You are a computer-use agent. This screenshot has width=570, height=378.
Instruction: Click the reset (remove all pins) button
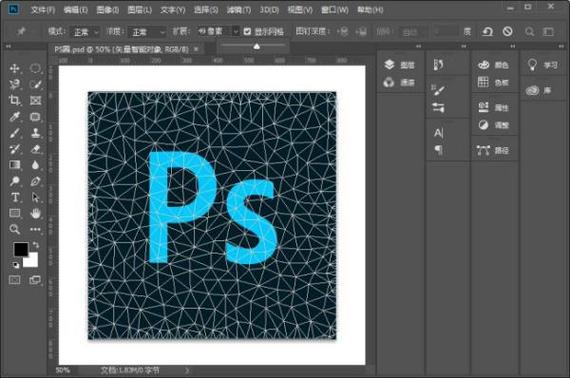487,32
